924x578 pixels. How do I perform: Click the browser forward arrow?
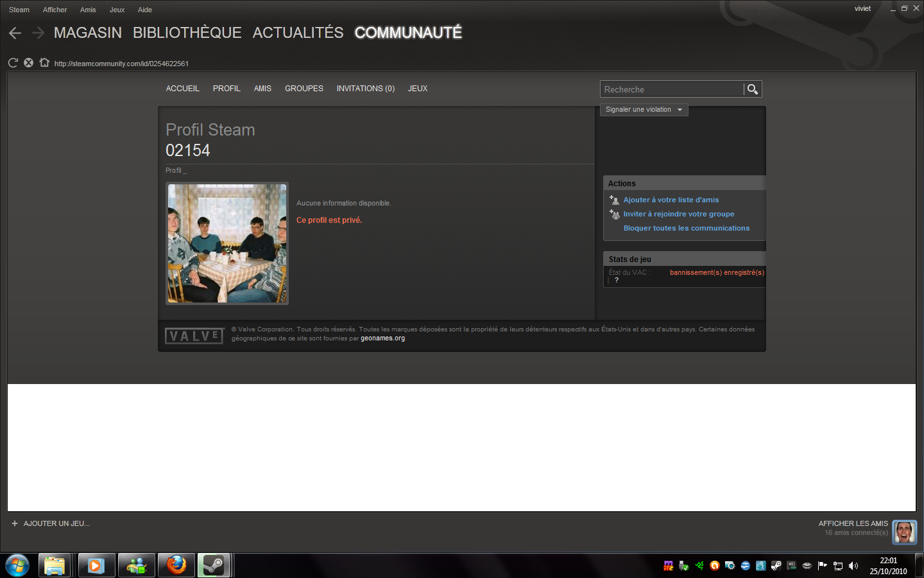[x=38, y=33]
